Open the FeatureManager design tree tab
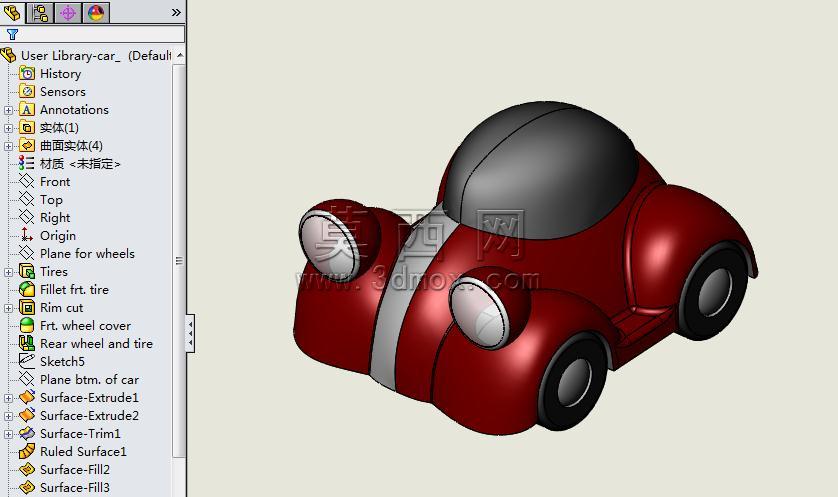 pos(12,12)
